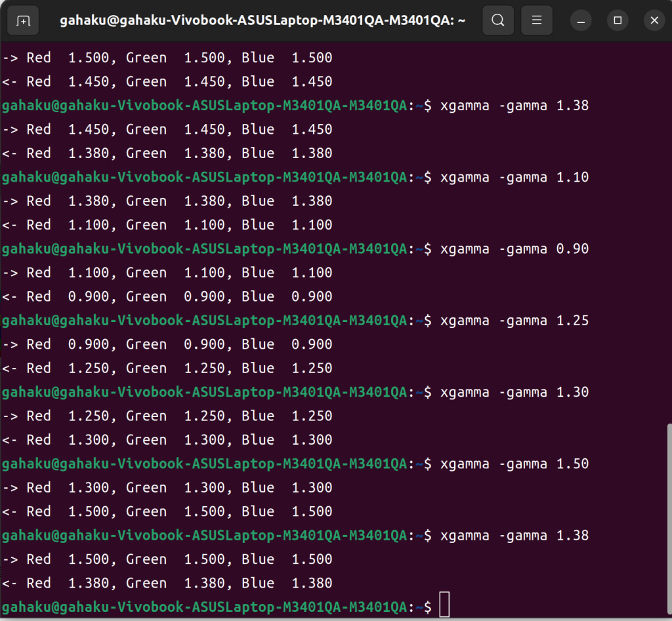
Task: Open a new terminal tab
Action: pos(23,20)
